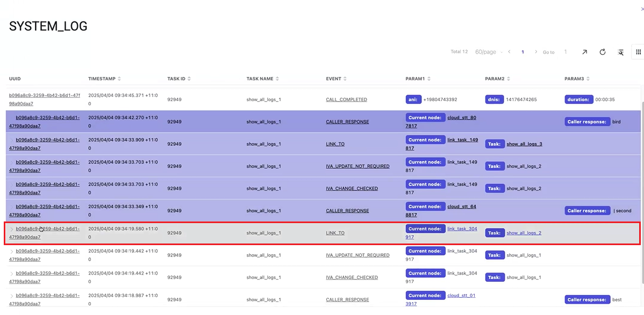Click UUID link in the CALL_COMPLETED row
Image resolution: width=644 pixels, height=315 pixels.
pyautogui.click(x=45, y=100)
